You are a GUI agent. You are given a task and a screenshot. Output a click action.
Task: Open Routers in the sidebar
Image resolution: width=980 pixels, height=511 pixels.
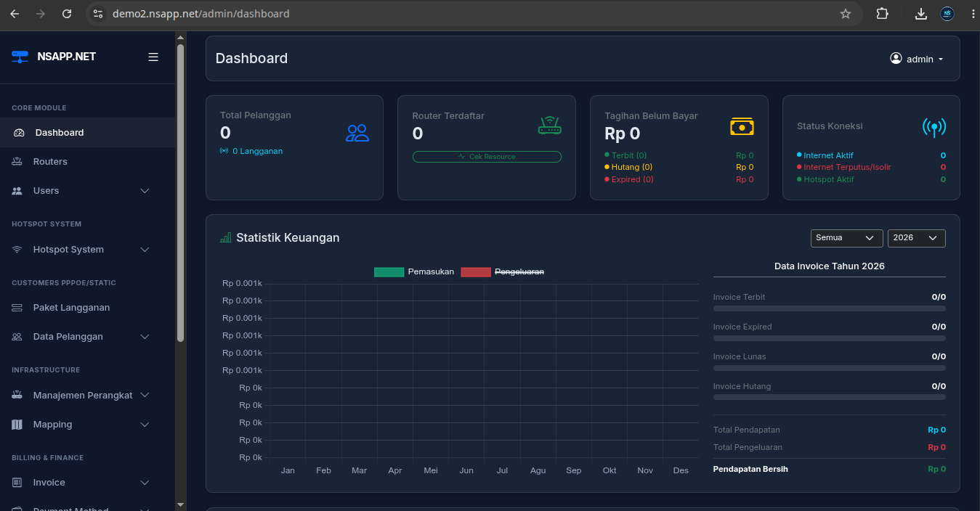point(87,162)
